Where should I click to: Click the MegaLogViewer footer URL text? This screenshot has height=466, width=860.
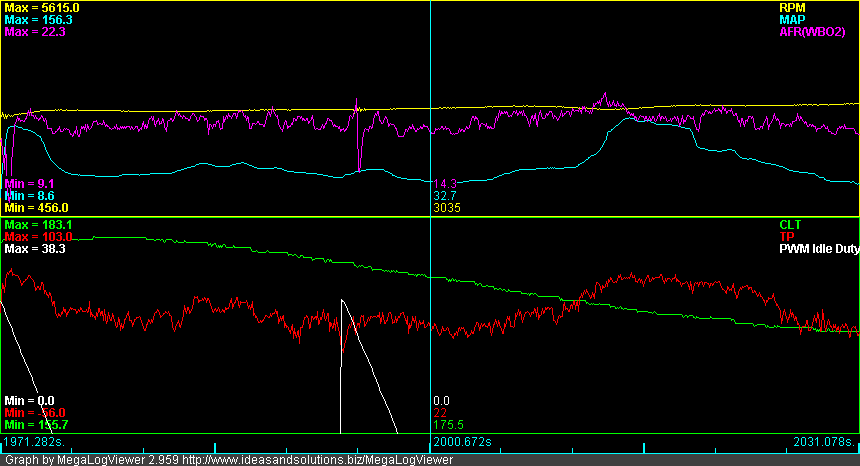[318, 460]
